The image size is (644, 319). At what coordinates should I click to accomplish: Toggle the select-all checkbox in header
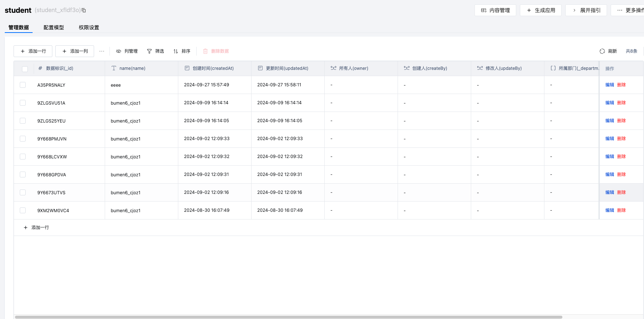(25, 69)
